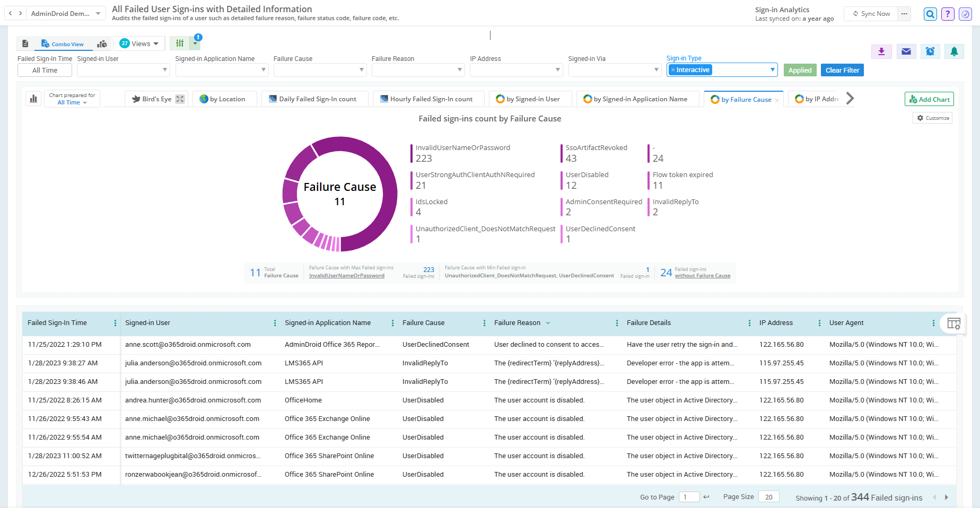The height and width of the screenshot is (508, 980).
Task: Open the Views dropdown
Action: (139, 43)
